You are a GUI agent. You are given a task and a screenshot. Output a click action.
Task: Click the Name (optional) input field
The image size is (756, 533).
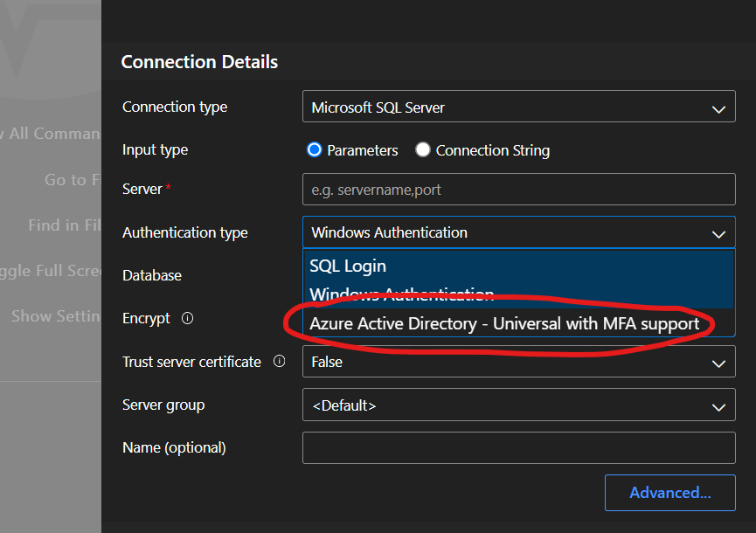click(519, 447)
